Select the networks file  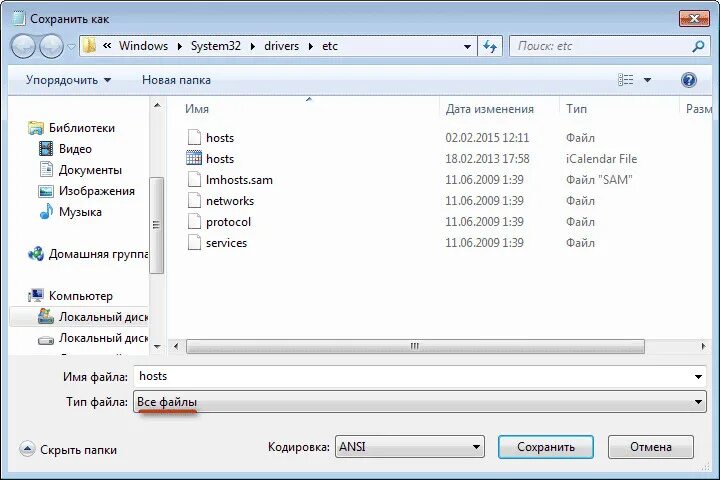pyautogui.click(x=230, y=201)
